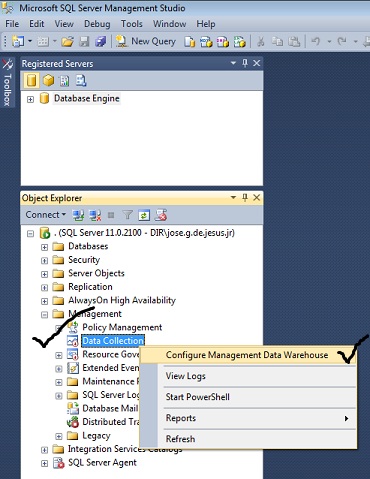The width and height of the screenshot is (370, 479).
Task: Click Disconnect icon in Object Explorer
Action: 95,215
